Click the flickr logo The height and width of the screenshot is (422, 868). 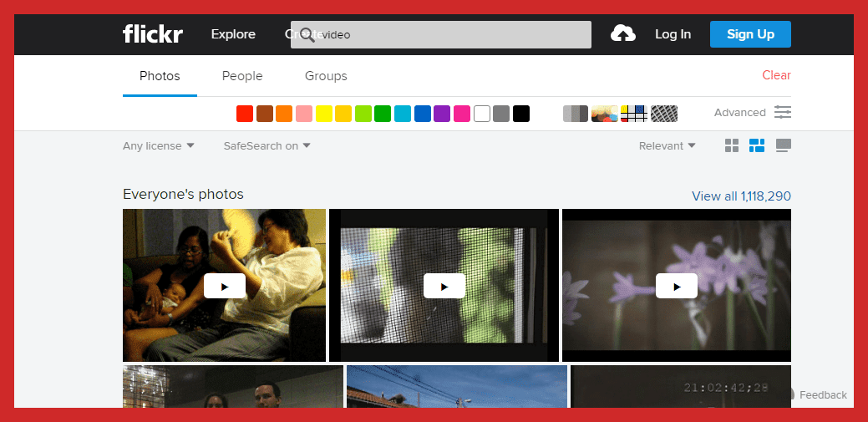coord(153,33)
